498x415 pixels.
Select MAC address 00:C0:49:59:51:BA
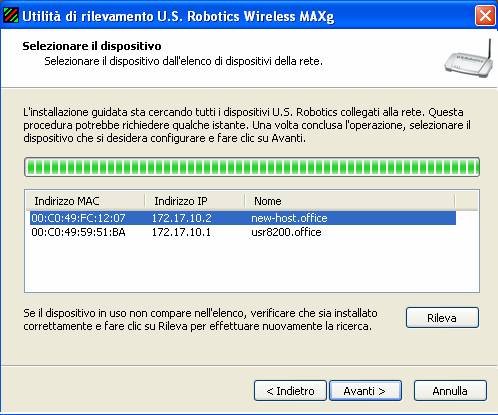pos(78,232)
